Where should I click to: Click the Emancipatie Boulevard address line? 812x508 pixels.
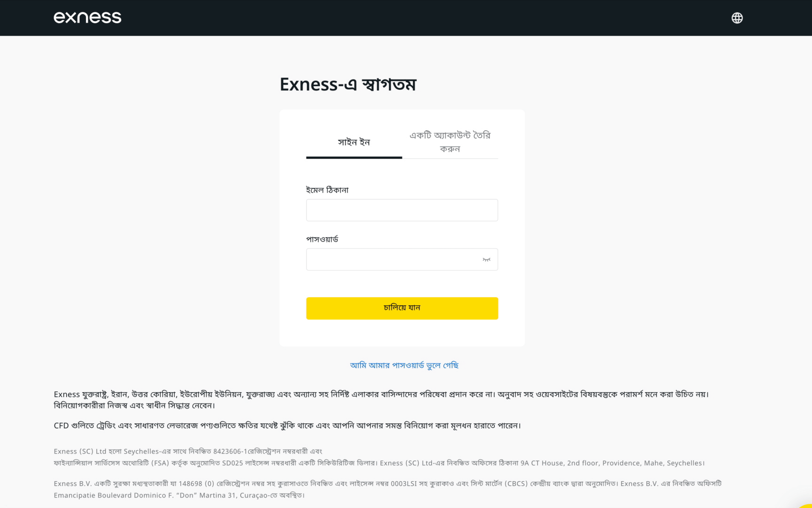coord(179,495)
